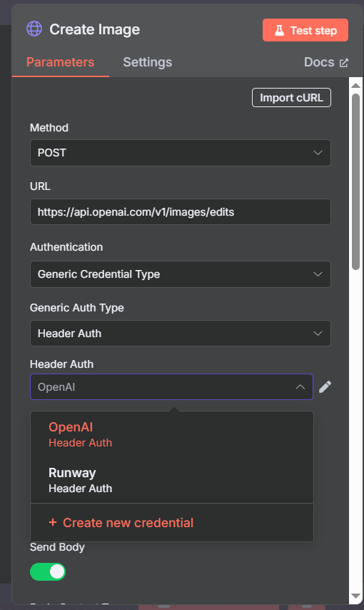The image size is (364, 610).
Task: Click the scrollbar up arrow
Action: pyautogui.click(x=355, y=85)
